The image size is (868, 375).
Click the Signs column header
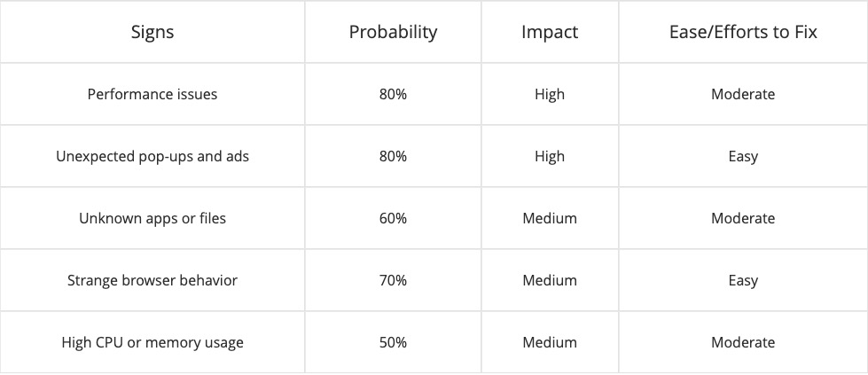[152, 32]
